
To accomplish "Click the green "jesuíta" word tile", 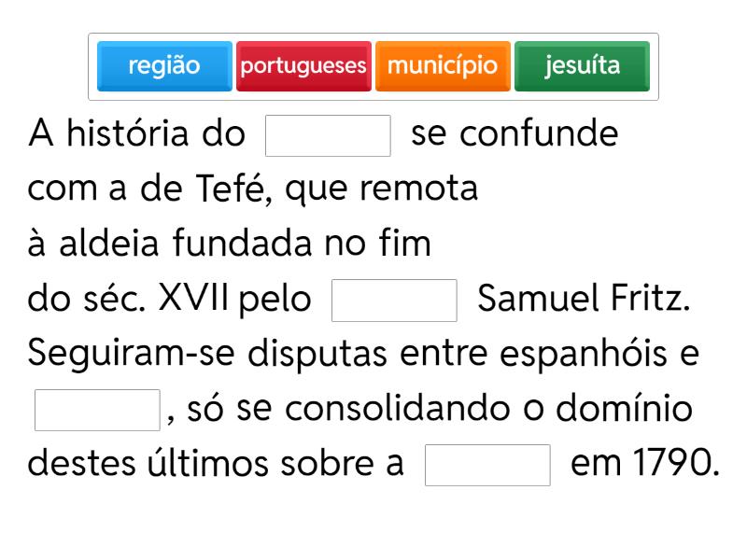I will [x=582, y=66].
